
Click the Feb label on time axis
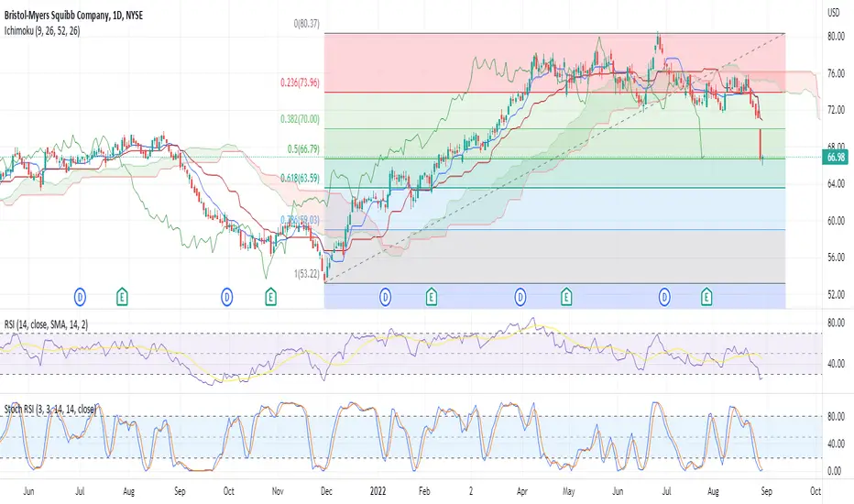tap(424, 491)
